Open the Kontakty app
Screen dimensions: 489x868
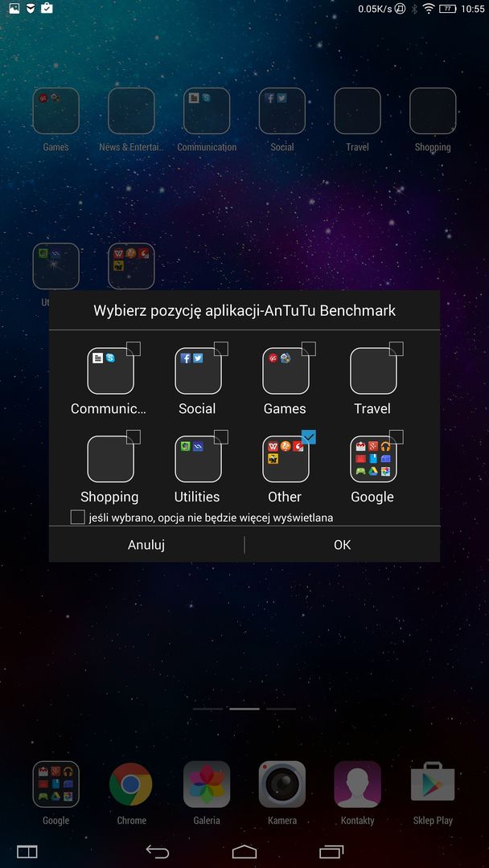357,784
